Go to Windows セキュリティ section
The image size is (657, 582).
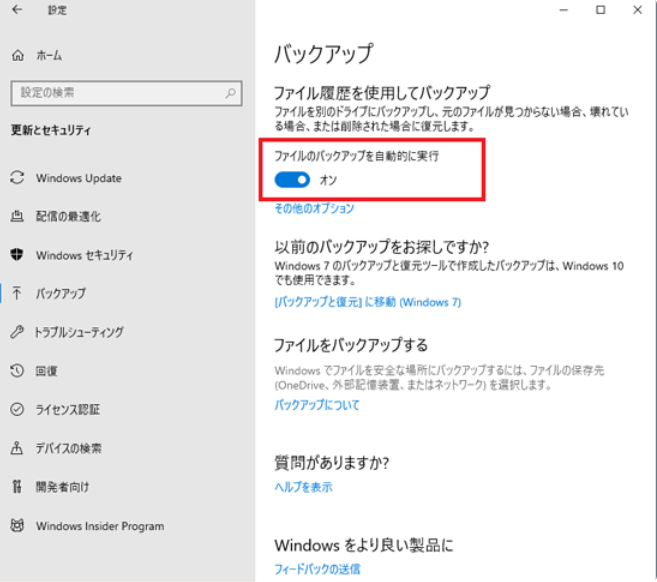click(x=85, y=255)
